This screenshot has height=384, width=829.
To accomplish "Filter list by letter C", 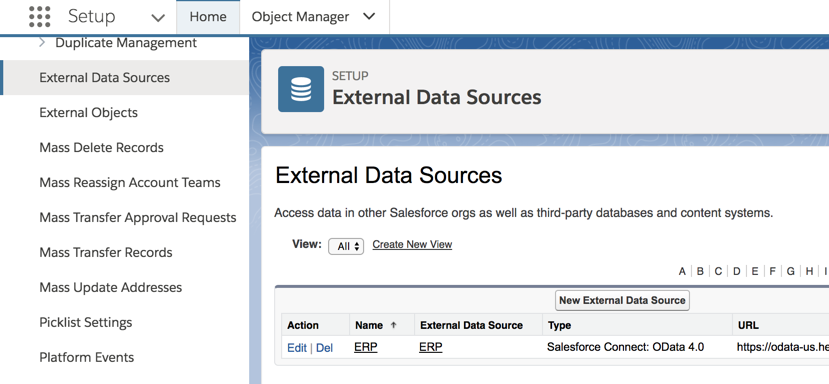I will (718, 271).
